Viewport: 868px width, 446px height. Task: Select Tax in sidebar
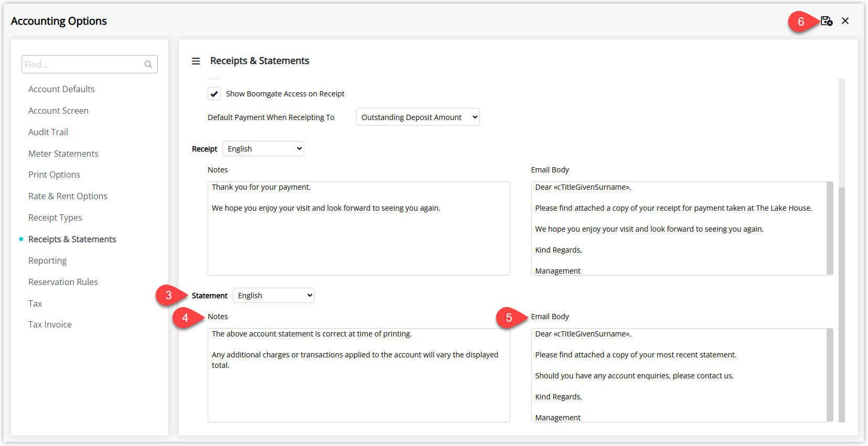point(35,303)
